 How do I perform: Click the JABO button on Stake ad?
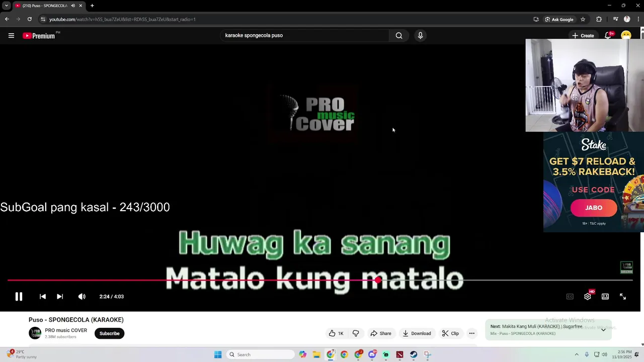[x=594, y=208]
